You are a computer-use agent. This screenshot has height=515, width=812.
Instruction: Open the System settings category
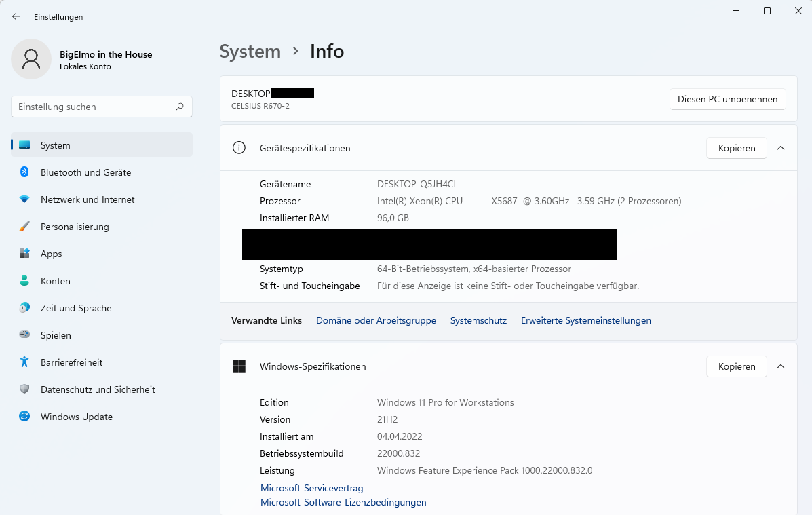pyautogui.click(x=102, y=145)
